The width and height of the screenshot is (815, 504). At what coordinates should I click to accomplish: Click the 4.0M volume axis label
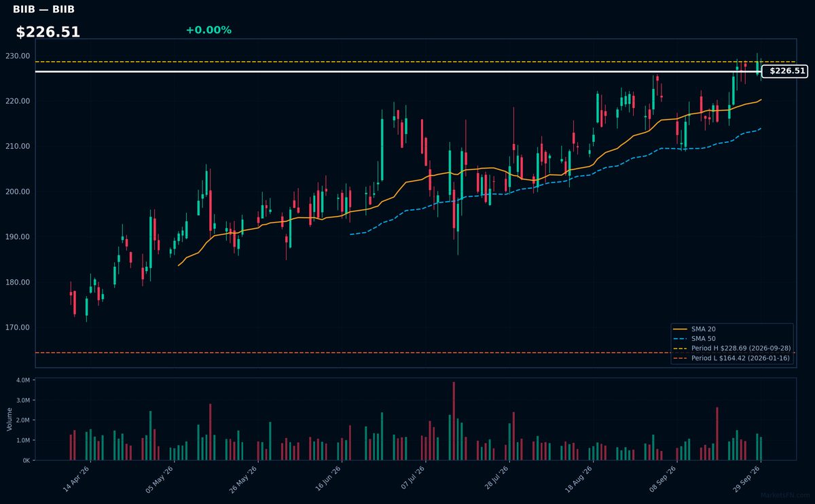pyautogui.click(x=22, y=380)
